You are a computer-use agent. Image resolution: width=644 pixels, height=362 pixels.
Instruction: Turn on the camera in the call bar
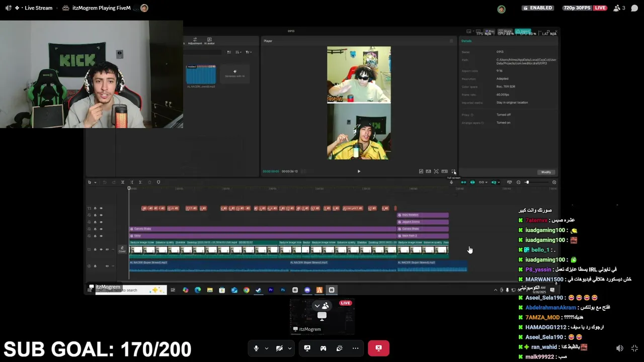pos(279,348)
